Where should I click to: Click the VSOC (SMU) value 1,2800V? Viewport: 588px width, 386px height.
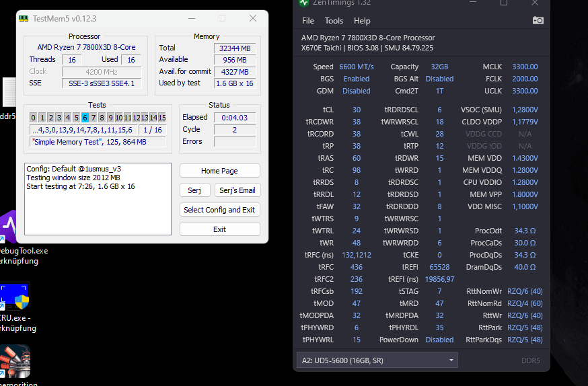[x=525, y=110]
